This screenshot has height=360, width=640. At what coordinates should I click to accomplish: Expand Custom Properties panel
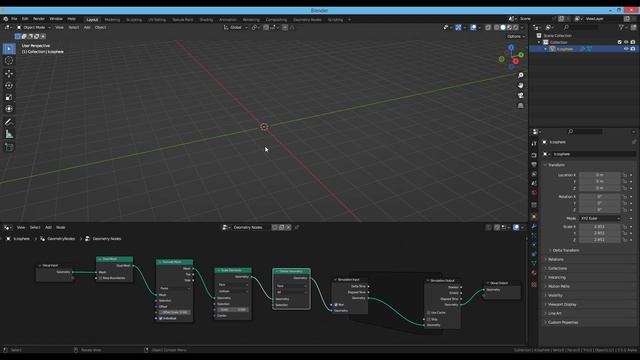coord(562,322)
